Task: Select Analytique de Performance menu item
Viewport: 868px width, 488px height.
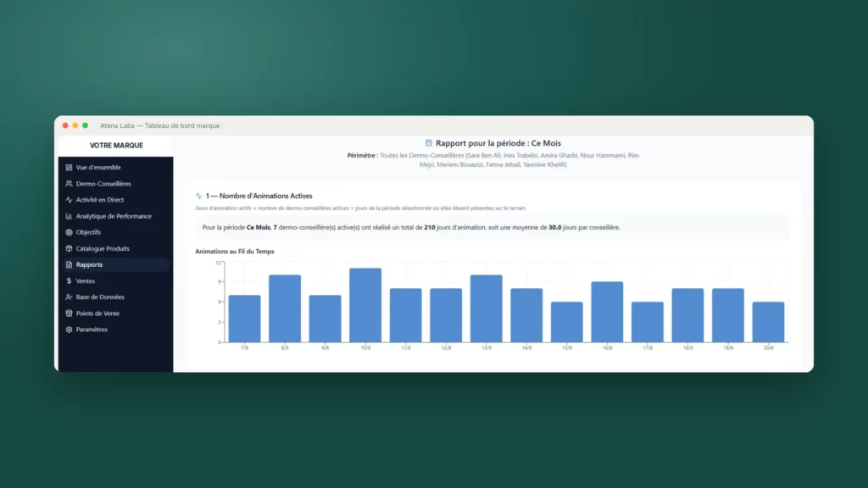Action: (x=114, y=216)
